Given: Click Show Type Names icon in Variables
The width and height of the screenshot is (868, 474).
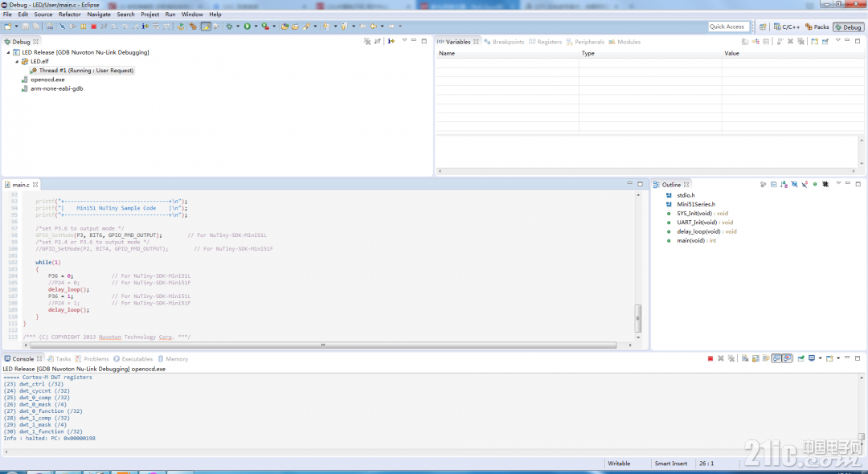Looking at the screenshot, I should pyautogui.click(x=745, y=42).
